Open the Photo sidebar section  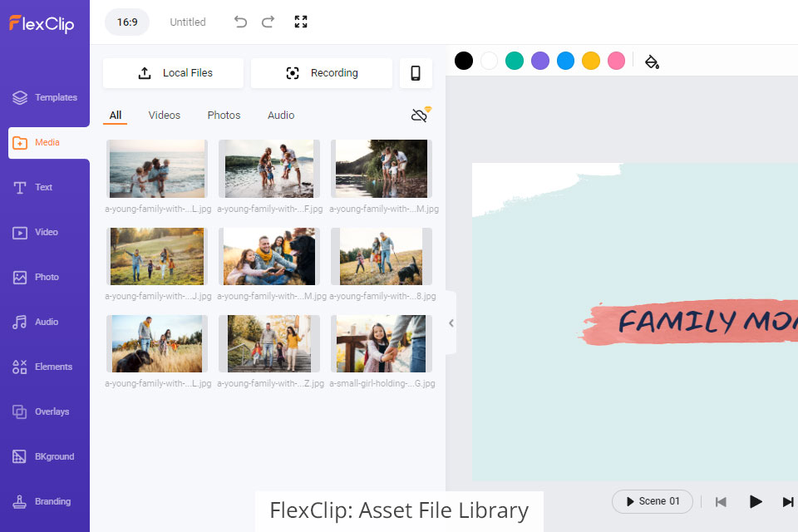pyautogui.click(x=36, y=277)
